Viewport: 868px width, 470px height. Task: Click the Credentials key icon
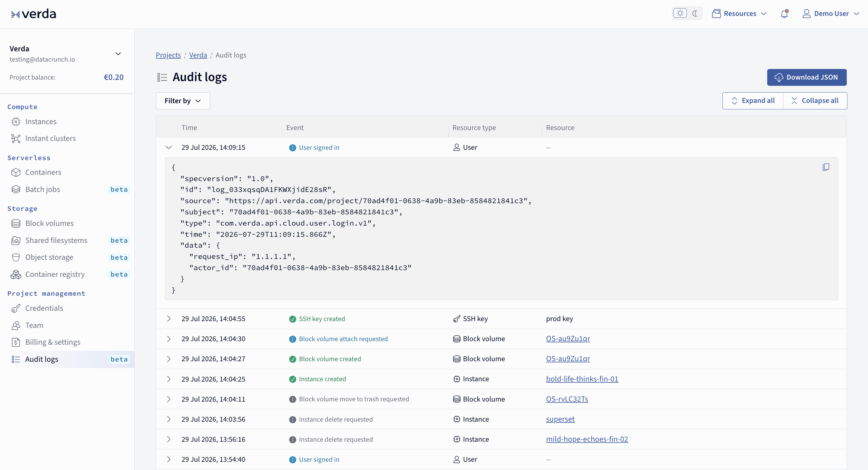coord(16,308)
